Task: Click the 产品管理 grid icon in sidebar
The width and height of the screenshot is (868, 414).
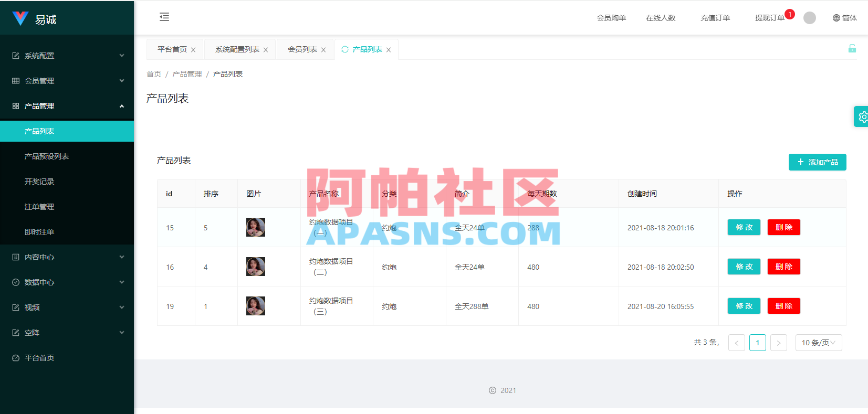Action: [x=16, y=106]
